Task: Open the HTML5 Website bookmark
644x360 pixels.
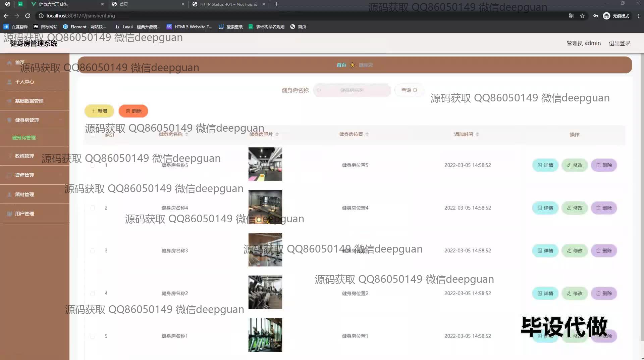Action: pos(190,27)
